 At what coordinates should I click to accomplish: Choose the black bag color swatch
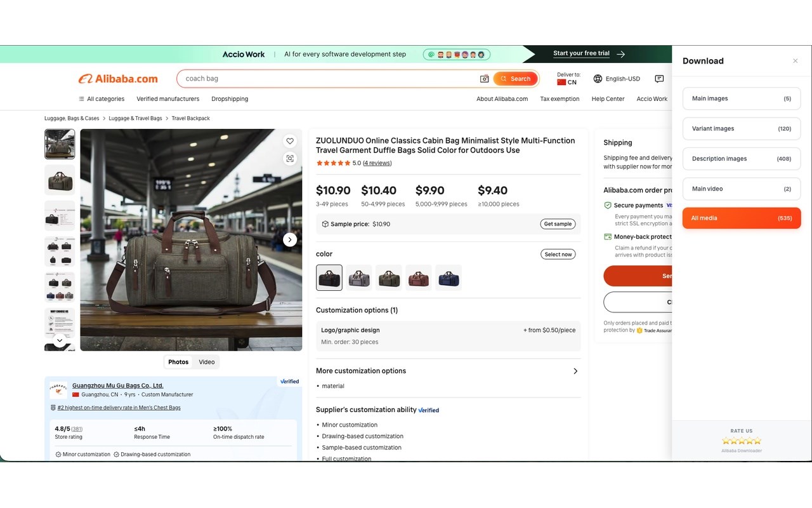[329, 277]
